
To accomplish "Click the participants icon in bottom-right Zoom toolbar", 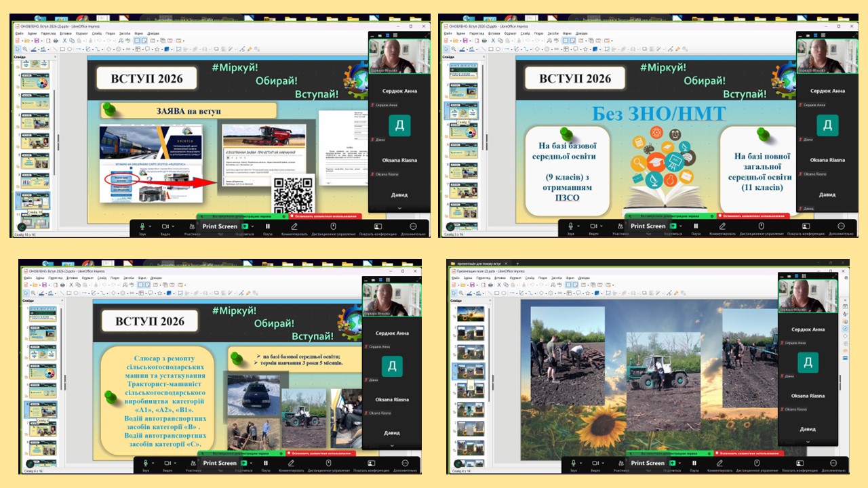I will pyautogui.click(x=620, y=463).
